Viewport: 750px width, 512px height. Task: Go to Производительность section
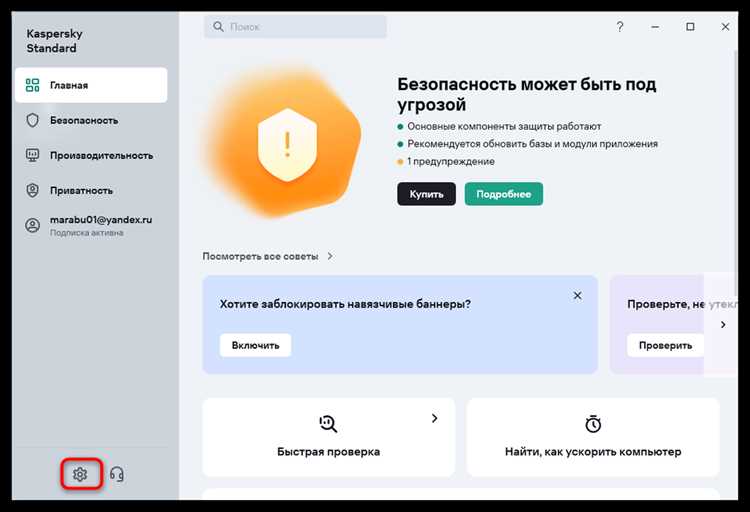91,155
